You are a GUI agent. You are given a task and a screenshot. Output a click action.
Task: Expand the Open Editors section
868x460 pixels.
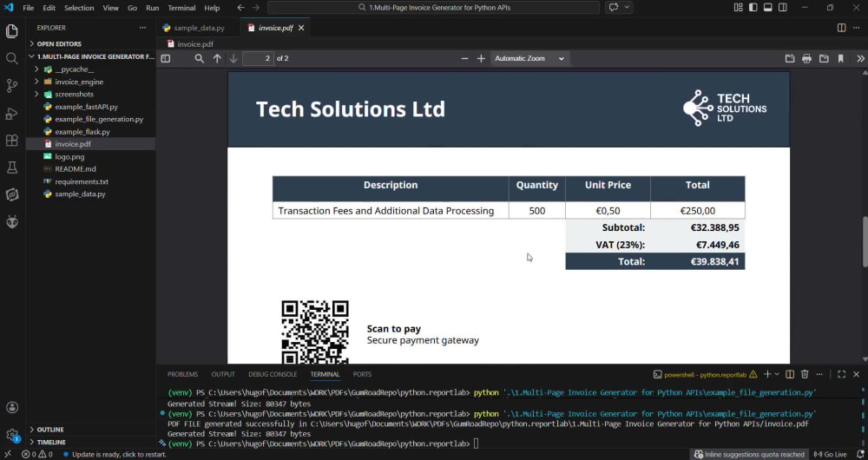[59, 43]
